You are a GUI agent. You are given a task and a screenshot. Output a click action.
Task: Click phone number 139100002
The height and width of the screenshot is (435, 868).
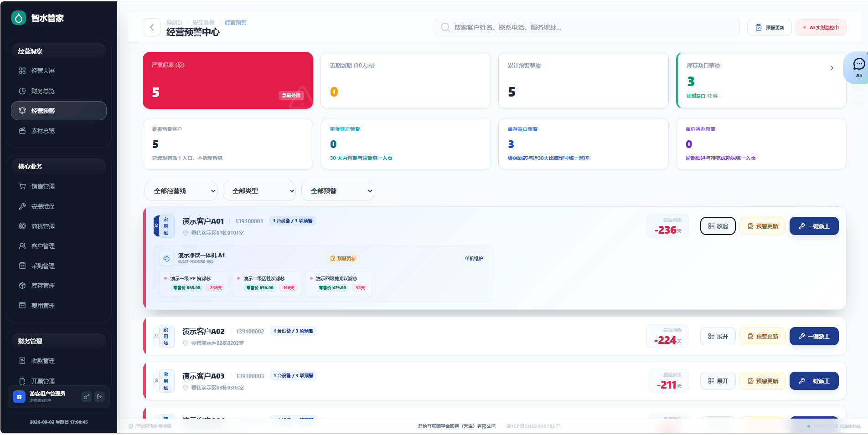(x=250, y=332)
